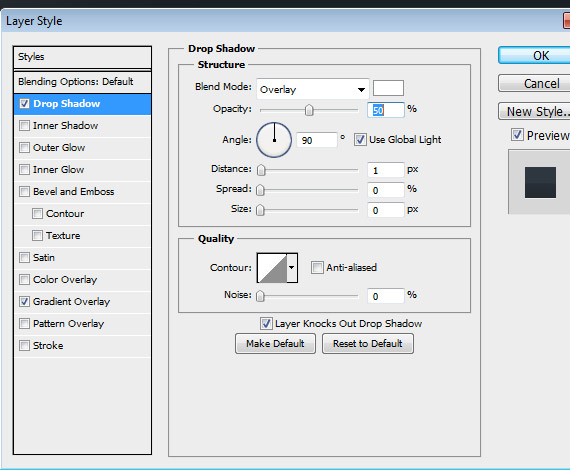570x470 pixels.
Task: Click the style preview dark square
Action: 540,182
